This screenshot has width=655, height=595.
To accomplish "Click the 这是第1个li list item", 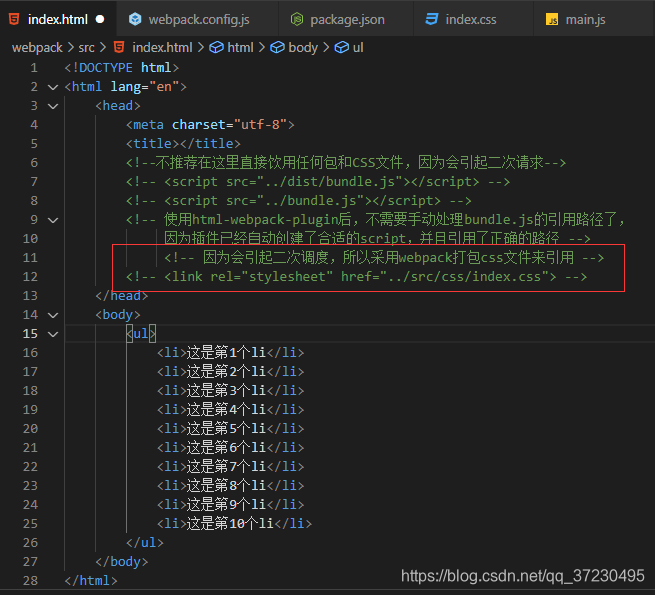I will click(x=231, y=353).
